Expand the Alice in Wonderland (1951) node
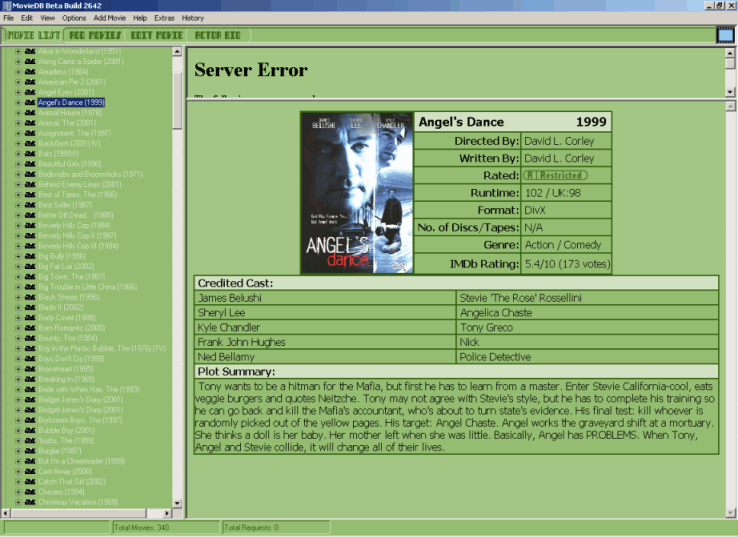 point(18,51)
